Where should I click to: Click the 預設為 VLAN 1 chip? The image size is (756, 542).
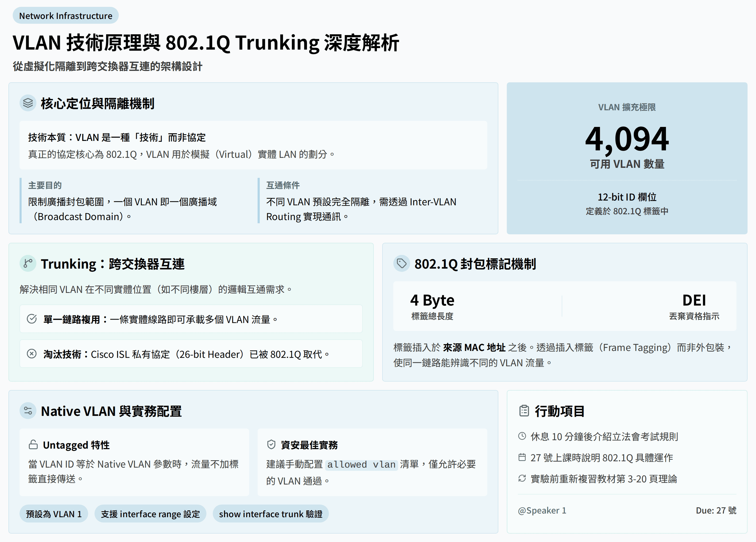coord(54,514)
